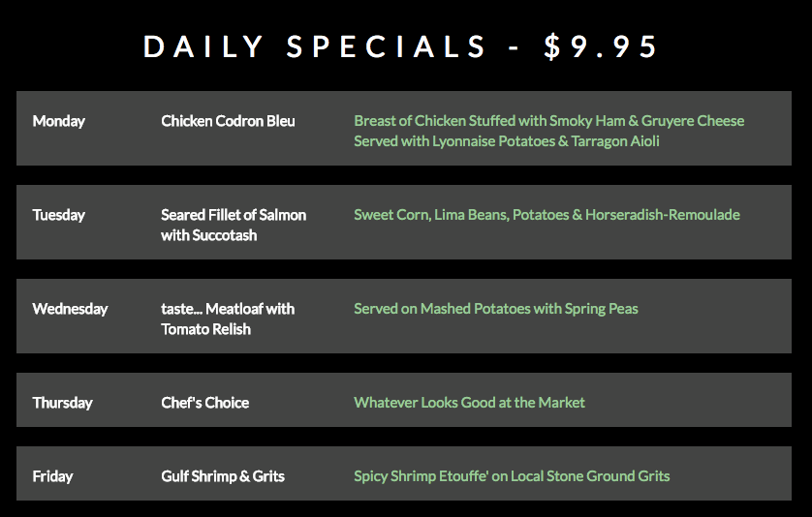812x517 pixels.
Task: Click the Tomato Relish text line
Action: (x=205, y=329)
